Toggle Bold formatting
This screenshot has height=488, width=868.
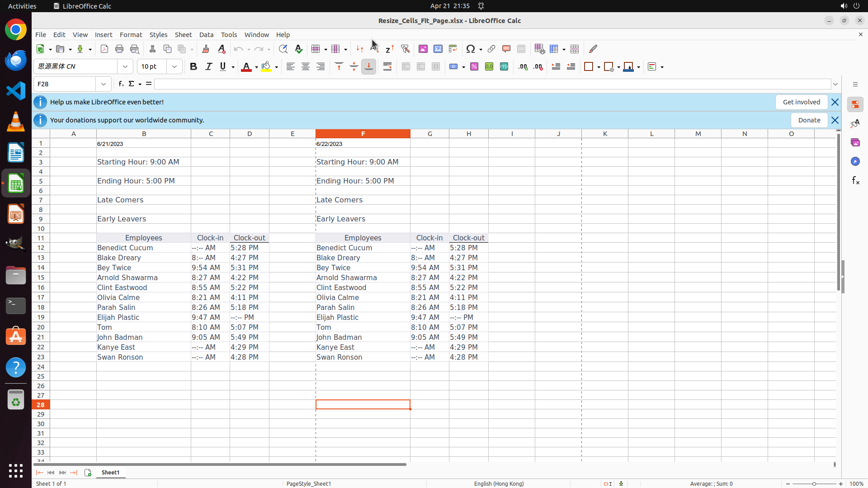coord(193,66)
